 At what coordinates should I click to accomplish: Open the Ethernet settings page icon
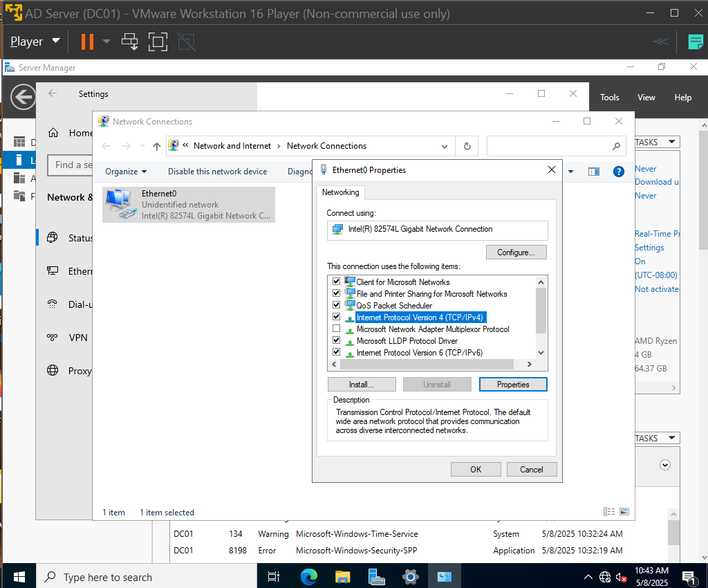coord(53,271)
